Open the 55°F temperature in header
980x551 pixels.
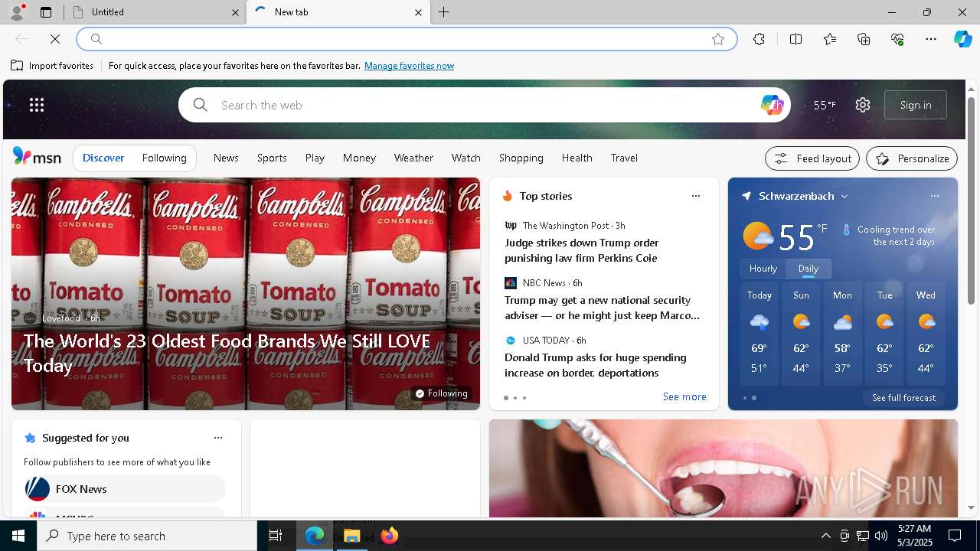click(825, 105)
